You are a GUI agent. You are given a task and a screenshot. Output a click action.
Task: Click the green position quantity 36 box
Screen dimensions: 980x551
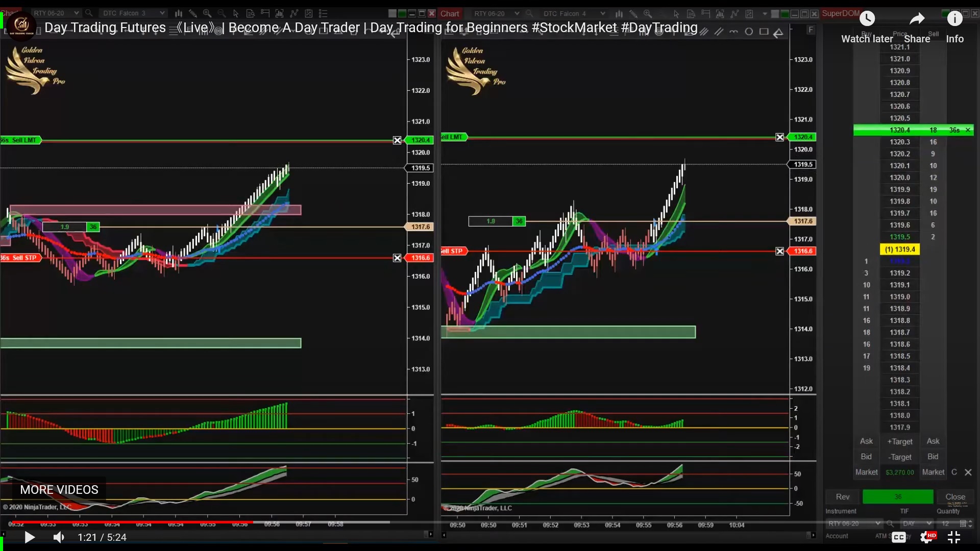pos(898,497)
